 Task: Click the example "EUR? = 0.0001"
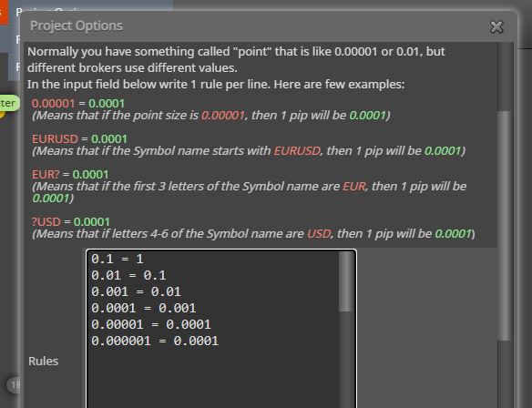70,174
